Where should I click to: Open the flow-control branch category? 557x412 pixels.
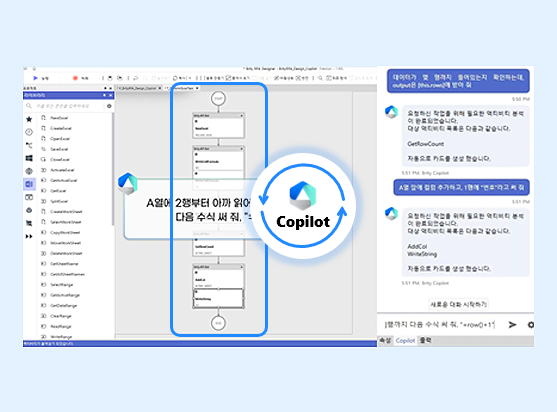coord(29,145)
